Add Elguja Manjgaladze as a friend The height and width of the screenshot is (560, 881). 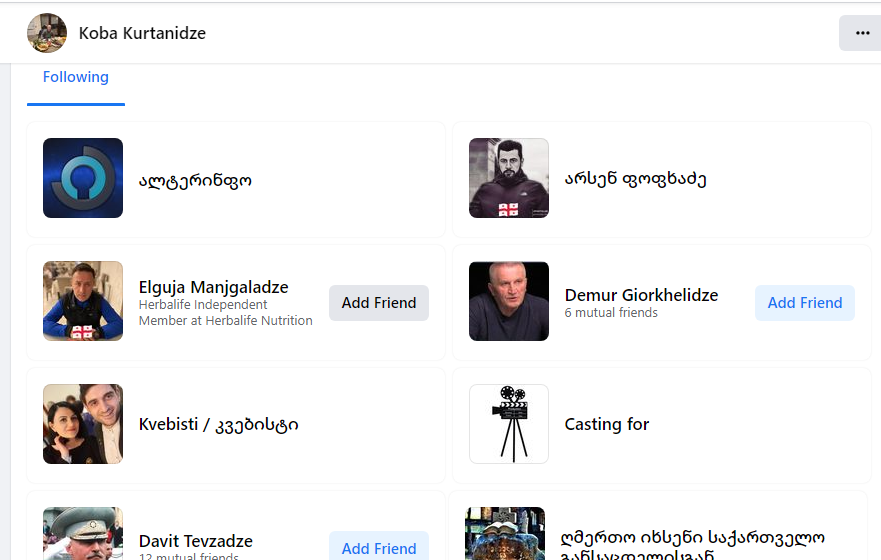379,303
